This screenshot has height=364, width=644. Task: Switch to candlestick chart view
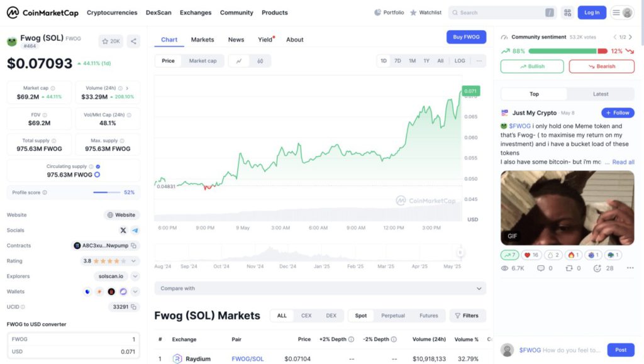click(x=260, y=61)
